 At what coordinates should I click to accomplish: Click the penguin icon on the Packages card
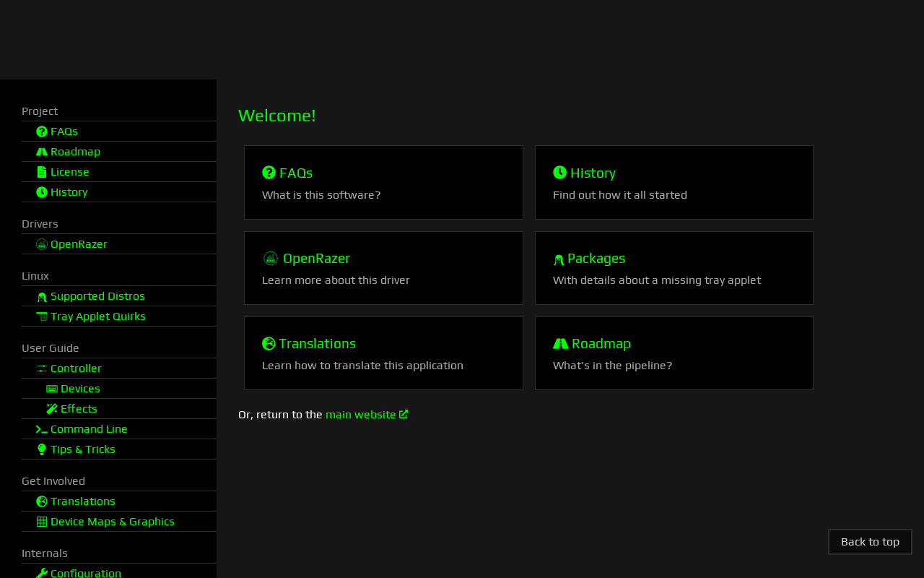point(559,259)
